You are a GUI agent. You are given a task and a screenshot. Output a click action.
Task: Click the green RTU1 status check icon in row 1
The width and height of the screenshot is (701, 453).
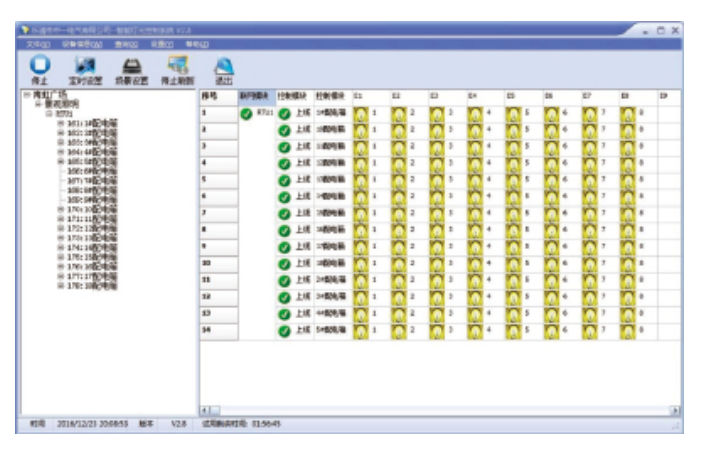pos(246,113)
